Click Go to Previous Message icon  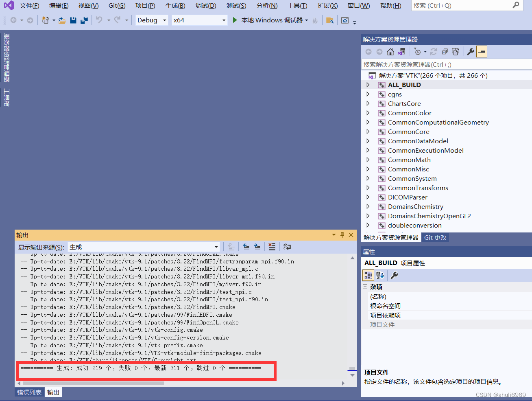click(246, 247)
